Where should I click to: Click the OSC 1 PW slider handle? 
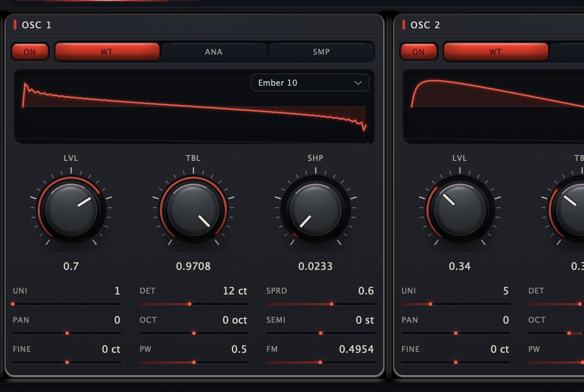(194, 362)
